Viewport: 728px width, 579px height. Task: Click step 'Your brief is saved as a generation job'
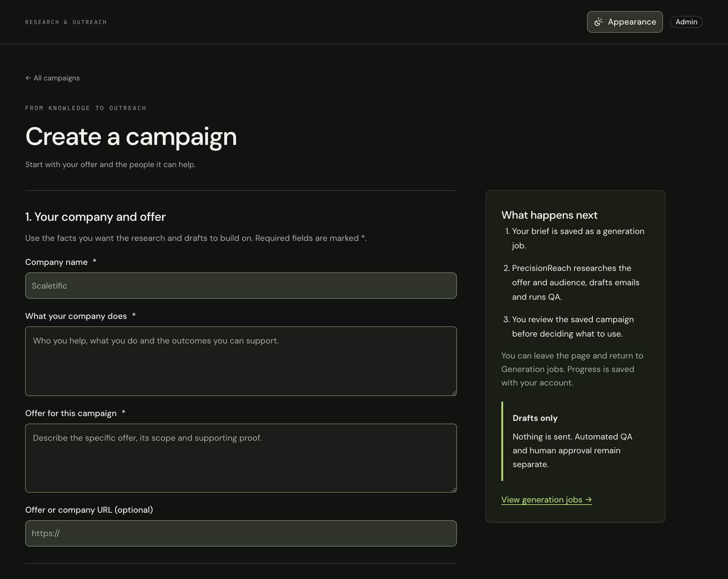[x=578, y=238]
